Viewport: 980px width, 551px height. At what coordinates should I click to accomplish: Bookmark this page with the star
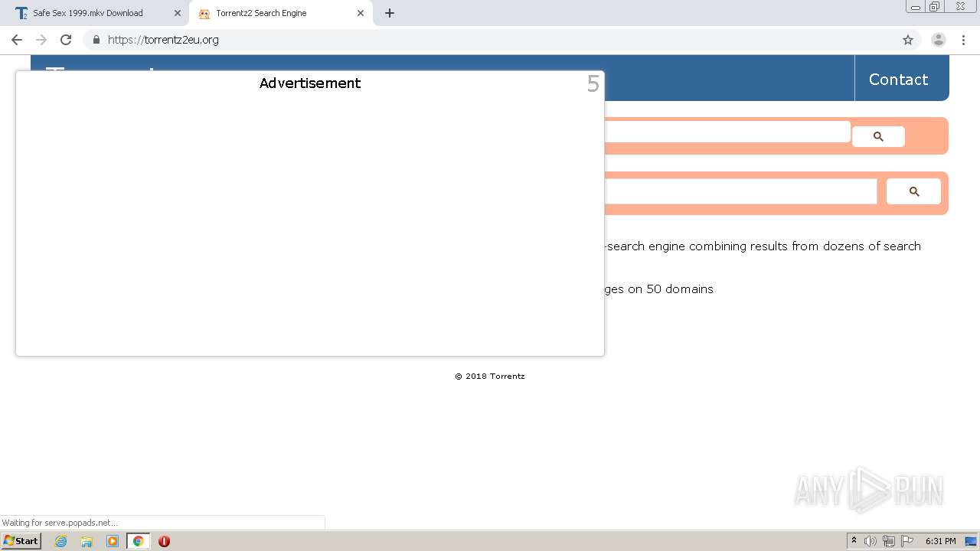pos(908,40)
